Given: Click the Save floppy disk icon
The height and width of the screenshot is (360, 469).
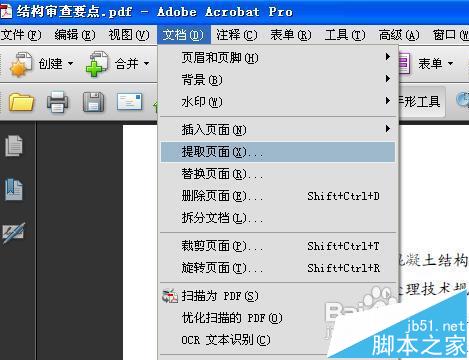Looking at the screenshot, I should [x=93, y=102].
